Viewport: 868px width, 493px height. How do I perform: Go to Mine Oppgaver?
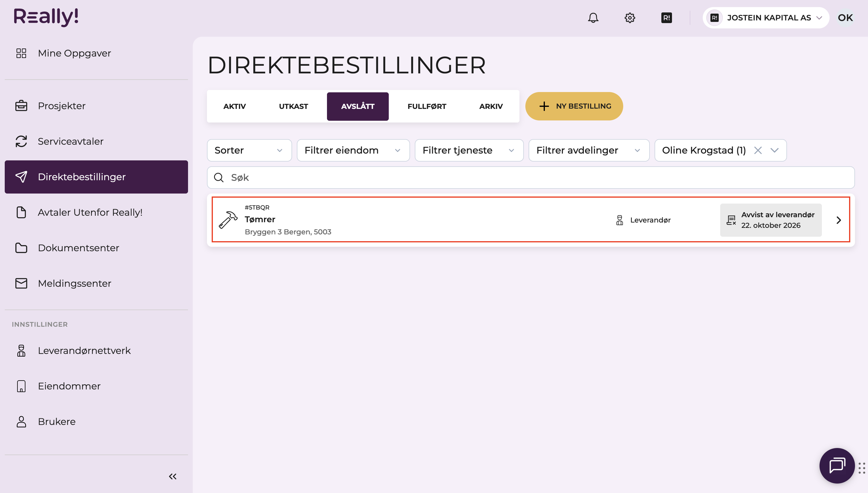tap(96, 53)
